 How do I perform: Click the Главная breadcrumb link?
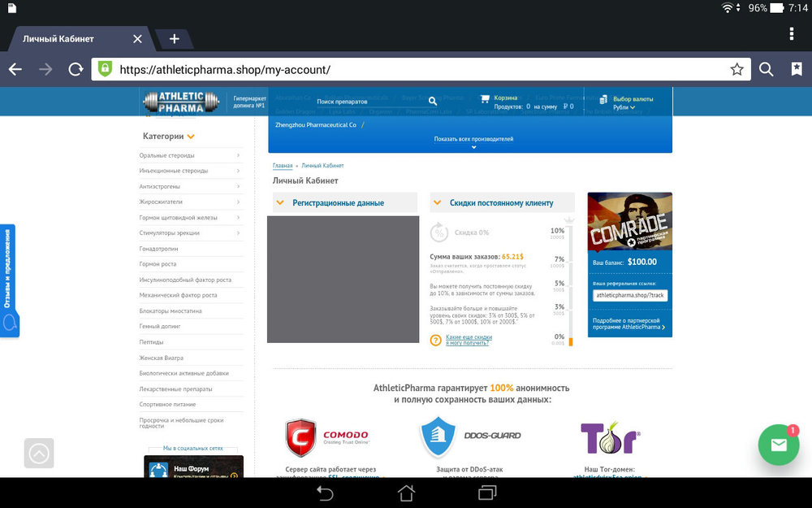(x=283, y=166)
